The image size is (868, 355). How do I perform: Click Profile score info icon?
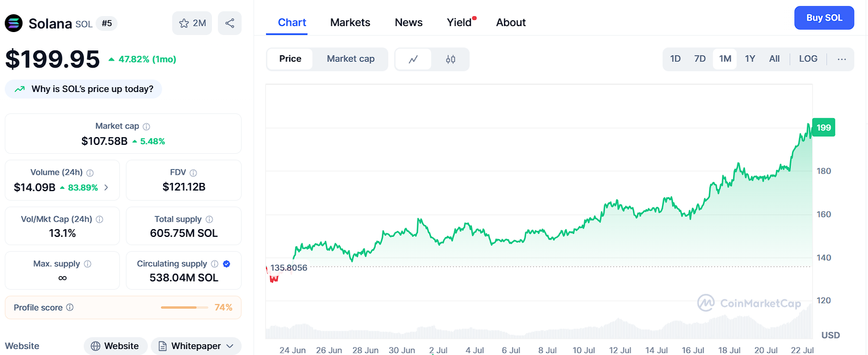[70, 308]
